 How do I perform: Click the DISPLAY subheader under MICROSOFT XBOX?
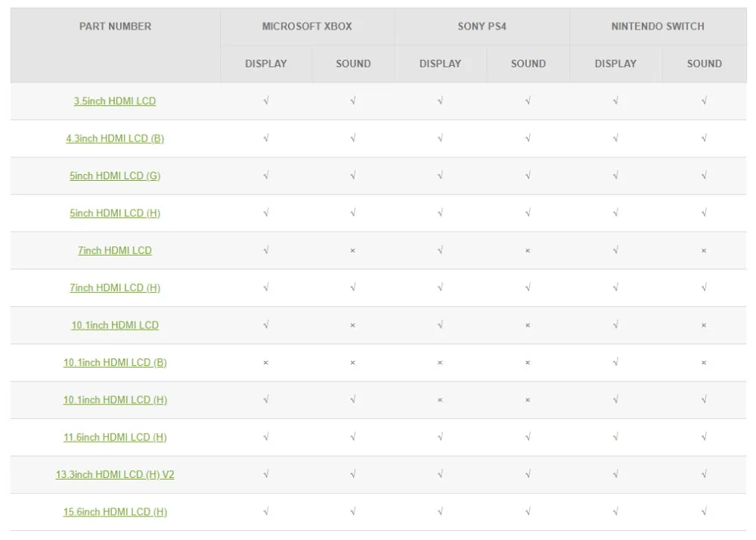(x=266, y=64)
